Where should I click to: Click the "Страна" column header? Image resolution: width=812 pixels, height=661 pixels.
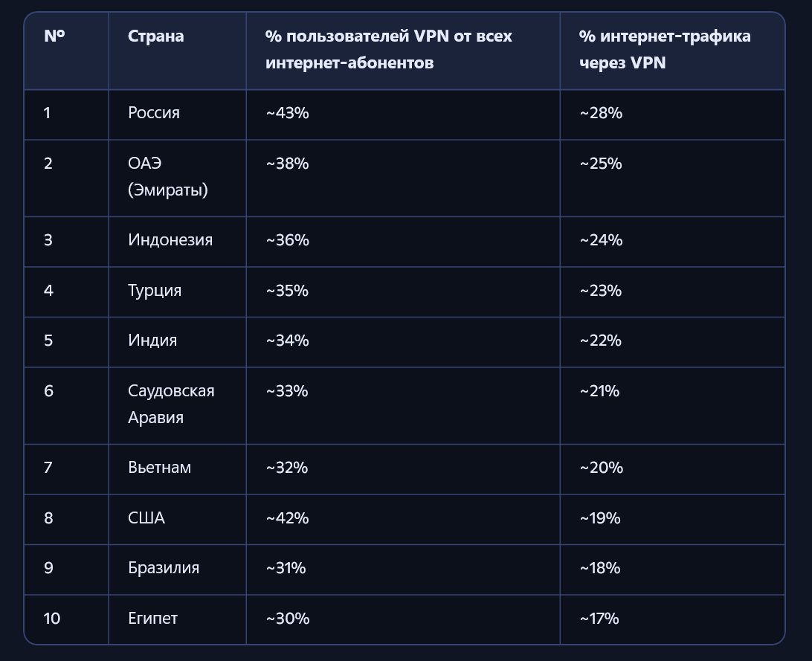(155, 36)
